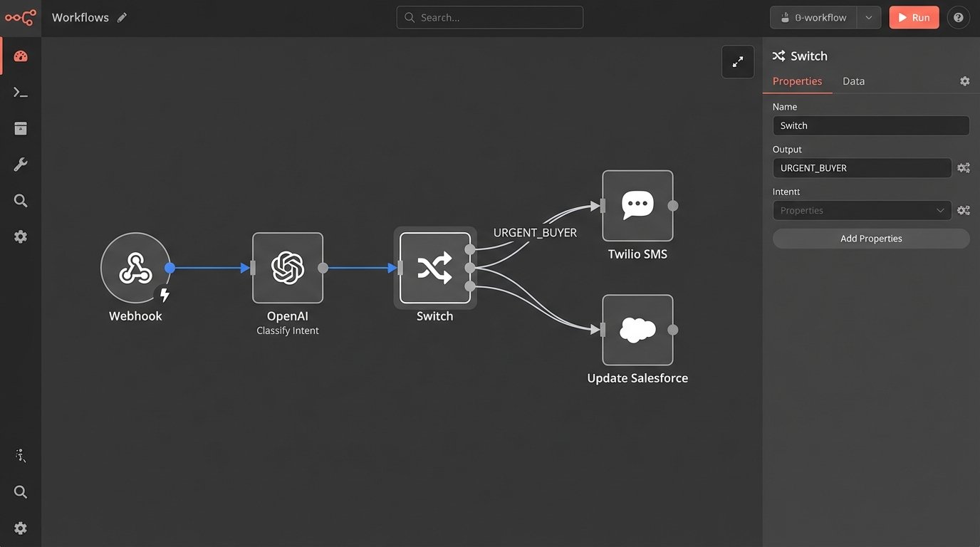
Task: Open the Twilio SMS node
Action: click(637, 206)
